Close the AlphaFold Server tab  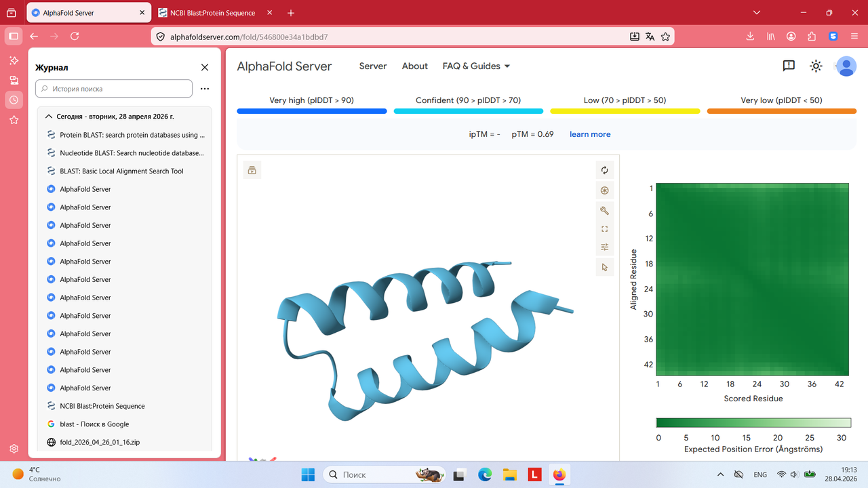[x=141, y=13]
